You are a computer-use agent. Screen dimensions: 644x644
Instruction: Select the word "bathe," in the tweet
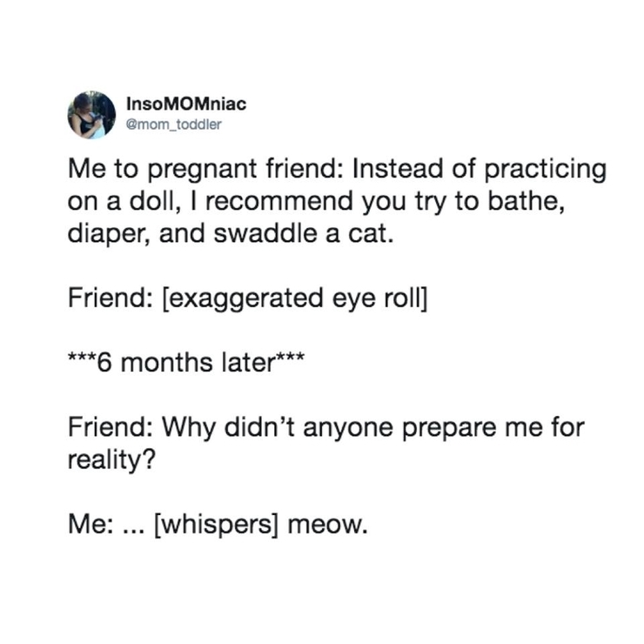coord(526,202)
